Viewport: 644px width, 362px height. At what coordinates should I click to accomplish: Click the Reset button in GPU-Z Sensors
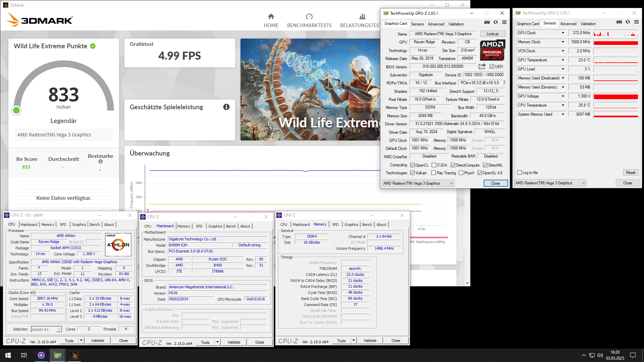coord(631,173)
